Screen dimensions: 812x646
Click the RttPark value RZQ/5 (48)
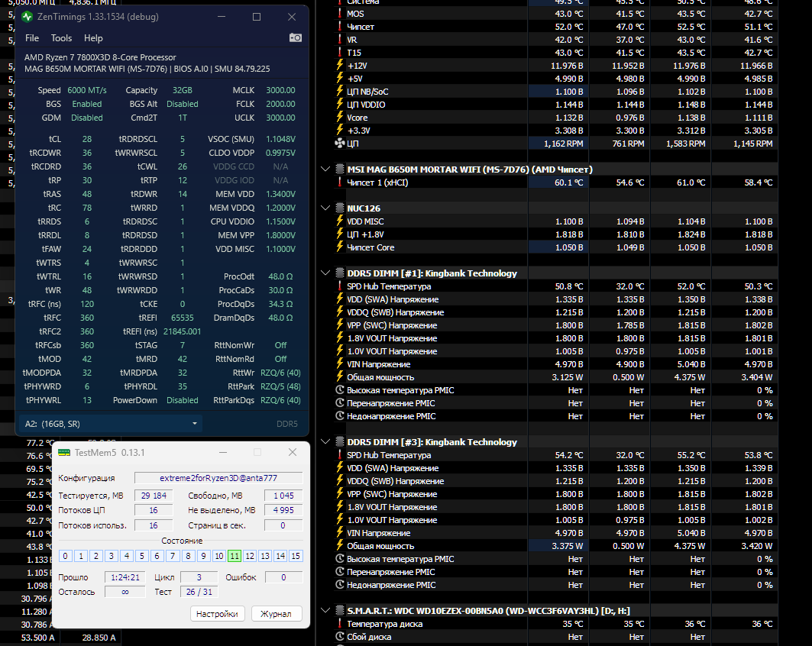(x=280, y=386)
